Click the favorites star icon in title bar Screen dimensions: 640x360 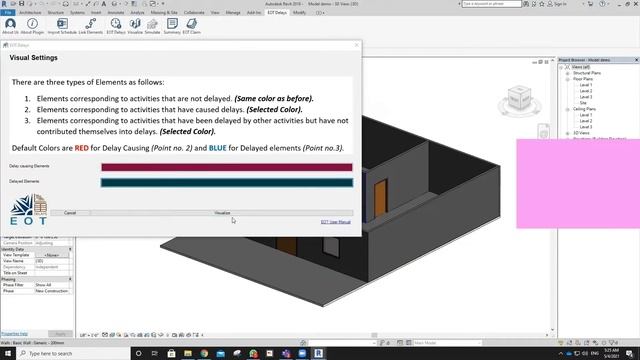point(542,4)
